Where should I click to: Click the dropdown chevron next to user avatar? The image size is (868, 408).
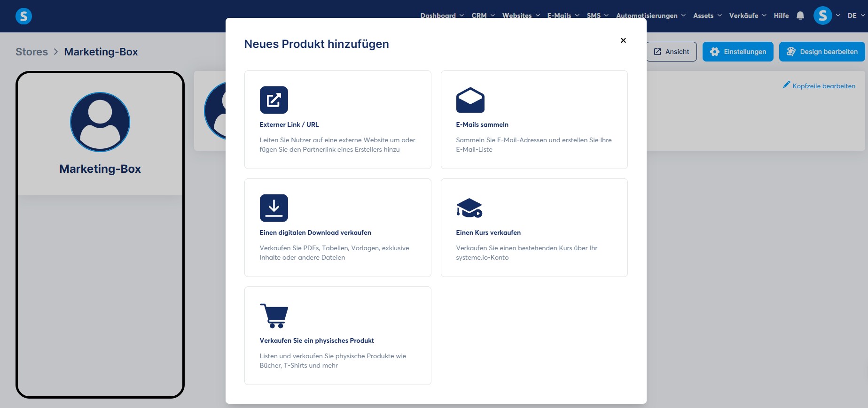(838, 15)
